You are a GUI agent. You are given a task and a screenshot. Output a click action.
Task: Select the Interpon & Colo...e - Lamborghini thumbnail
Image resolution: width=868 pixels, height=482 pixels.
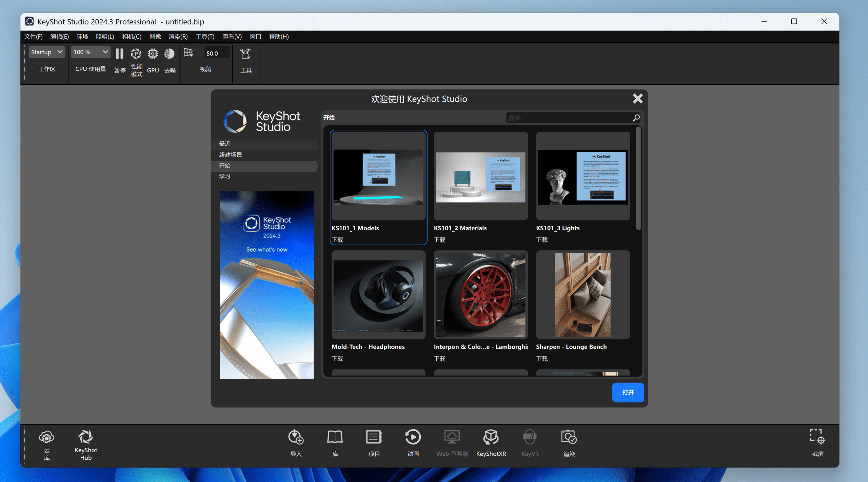pyautogui.click(x=480, y=295)
